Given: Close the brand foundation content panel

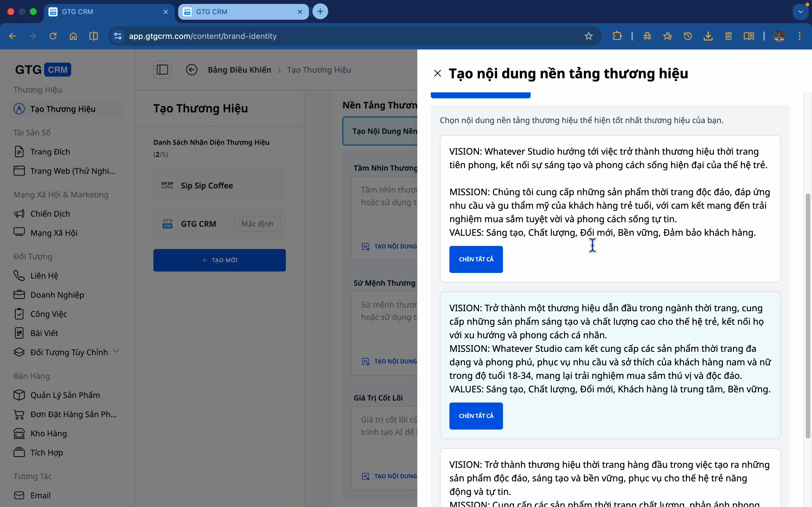Looking at the screenshot, I should (437, 73).
